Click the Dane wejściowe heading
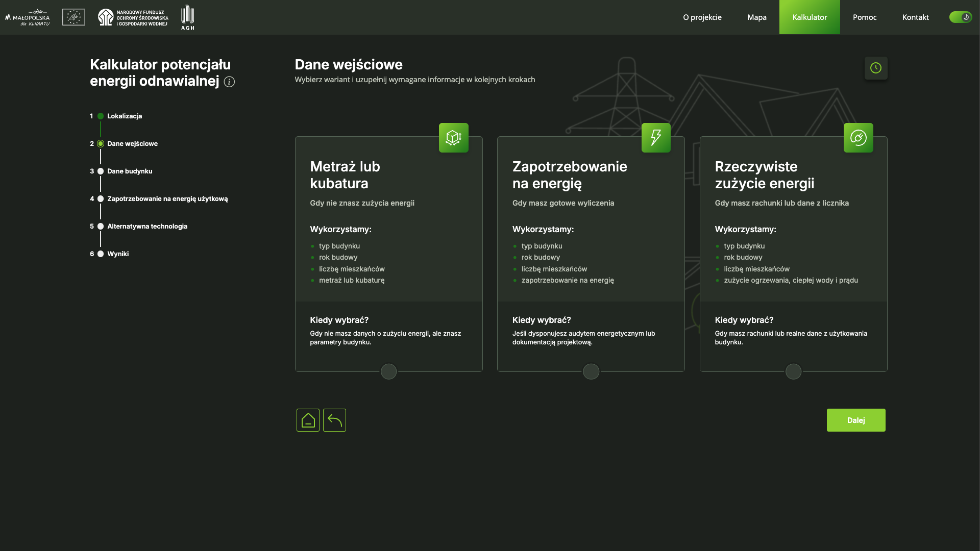 (x=349, y=64)
